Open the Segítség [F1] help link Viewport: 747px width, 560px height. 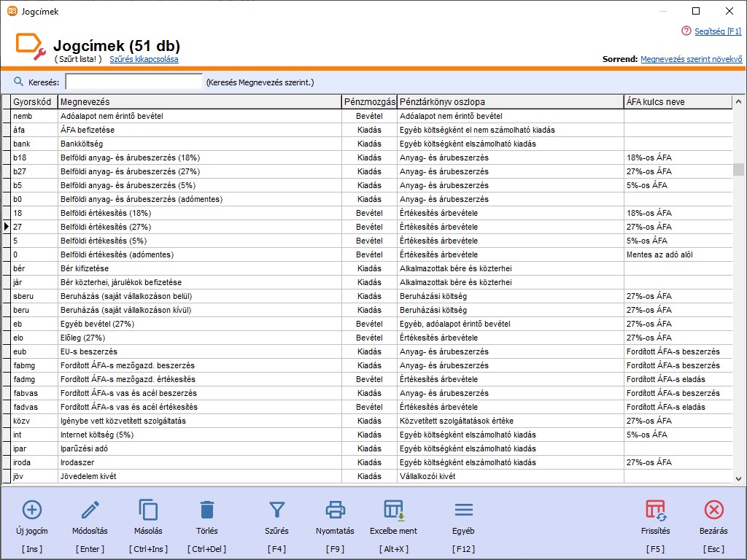coord(717,31)
